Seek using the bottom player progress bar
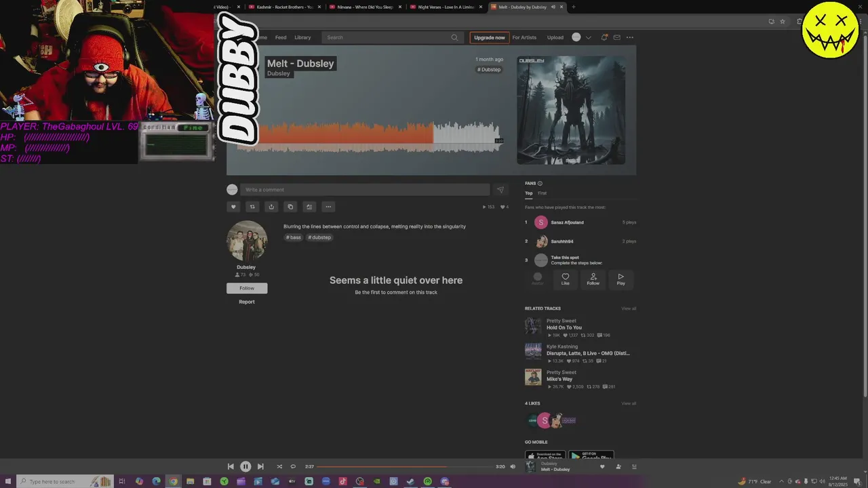868x488 pixels. (x=405, y=466)
